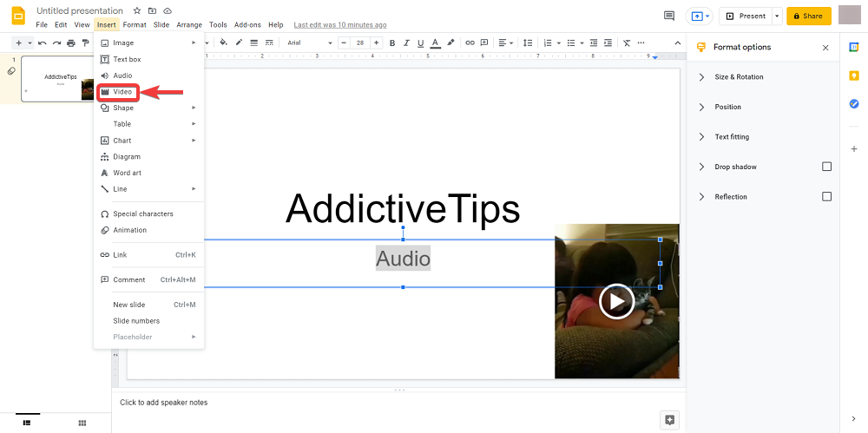Play the video on the slide
The height and width of the screenshot is (433, 868).
point(616,301)
